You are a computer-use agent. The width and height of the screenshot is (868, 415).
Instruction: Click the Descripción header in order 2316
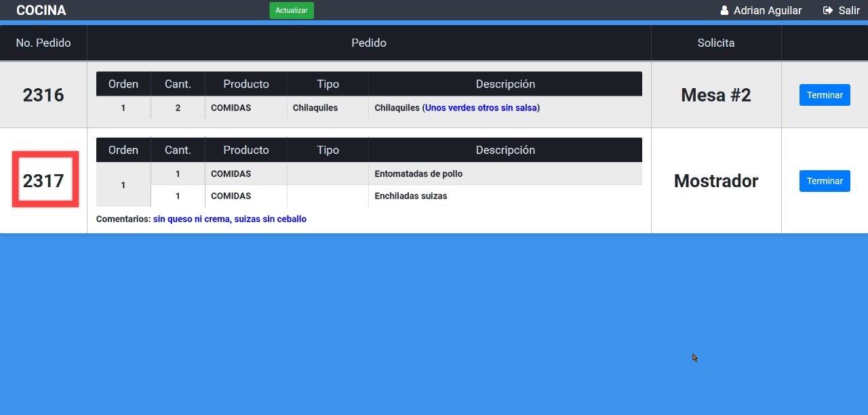[x=505, y=84]
